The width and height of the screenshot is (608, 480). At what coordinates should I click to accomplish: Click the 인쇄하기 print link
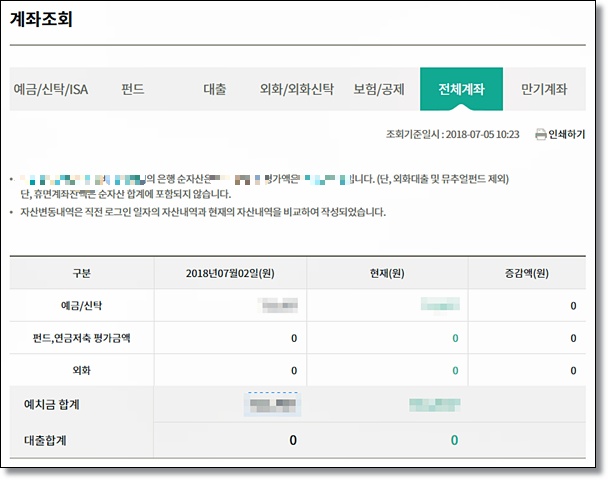coord(567,135)
